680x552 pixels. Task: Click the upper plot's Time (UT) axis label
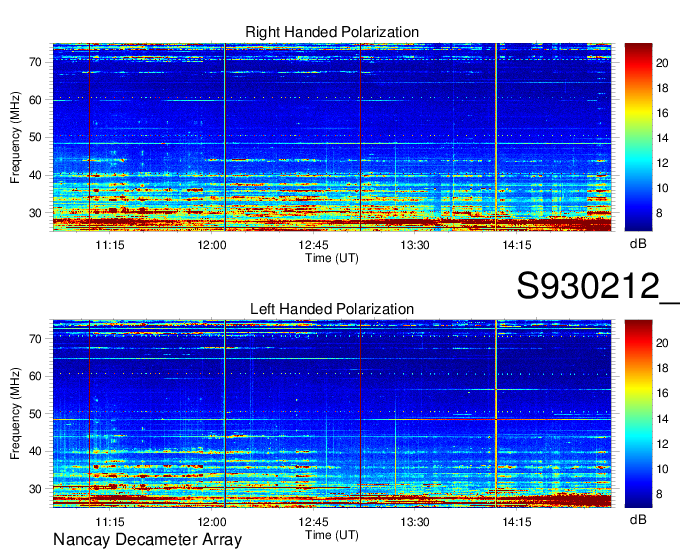coord(332,258)
